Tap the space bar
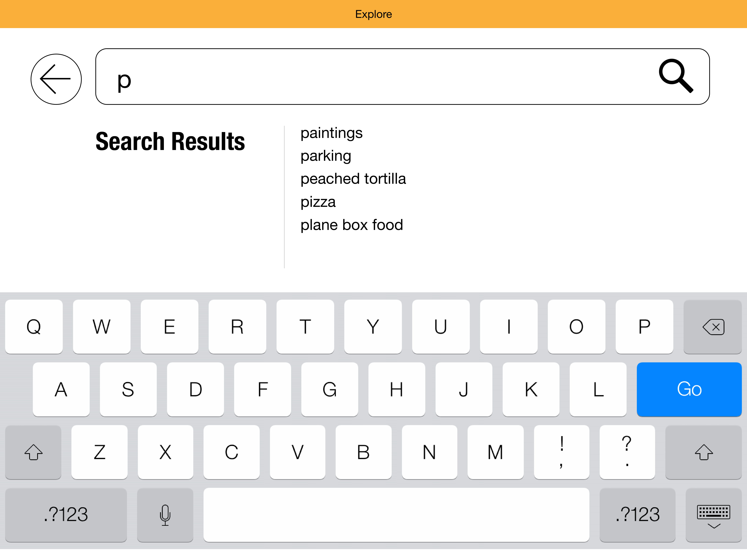Image resolution: width=747 pixels, height=560 pixels. click(396, 515)
